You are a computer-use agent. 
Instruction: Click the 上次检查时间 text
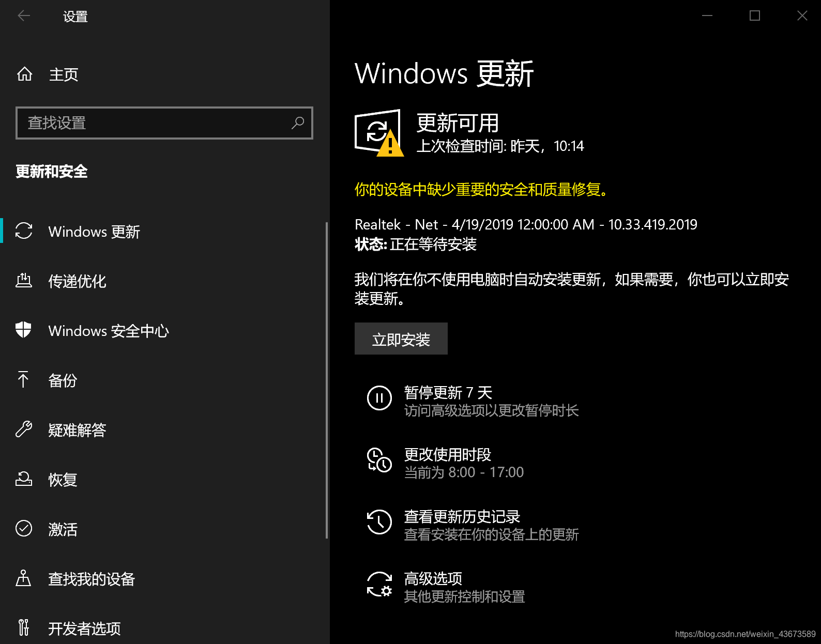[x=500, y=146]
